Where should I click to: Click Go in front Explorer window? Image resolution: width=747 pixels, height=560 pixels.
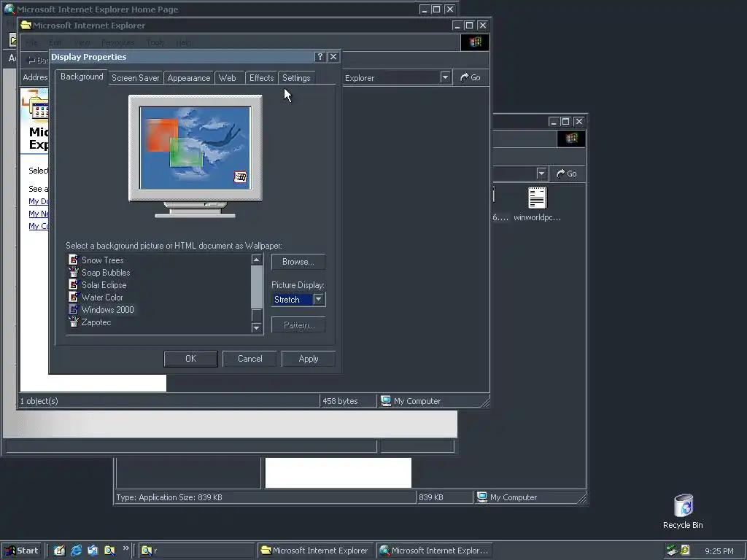(x=471, y=77)
